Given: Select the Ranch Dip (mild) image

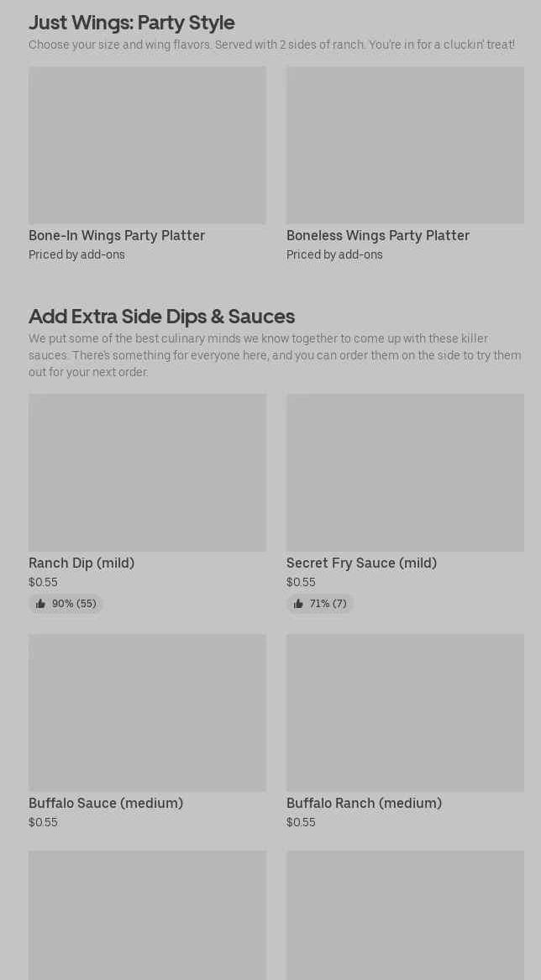Looking at the screenshot, I should click(148, 473).
